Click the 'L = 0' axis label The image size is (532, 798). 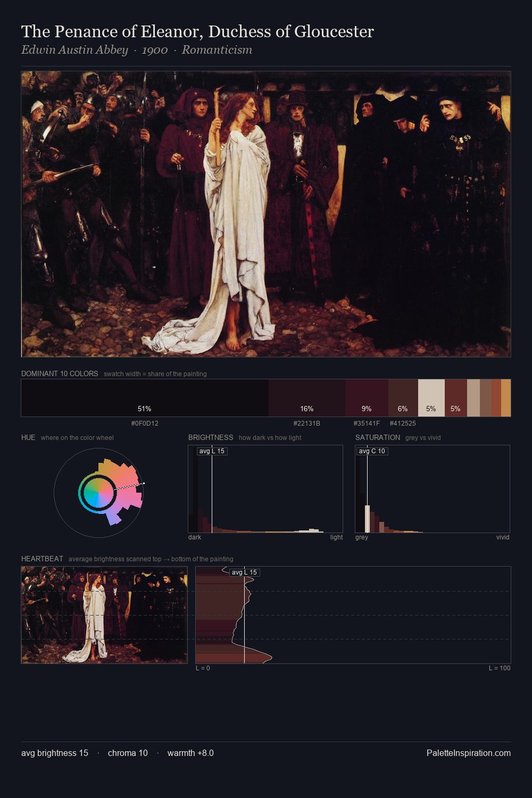(203, 668)
